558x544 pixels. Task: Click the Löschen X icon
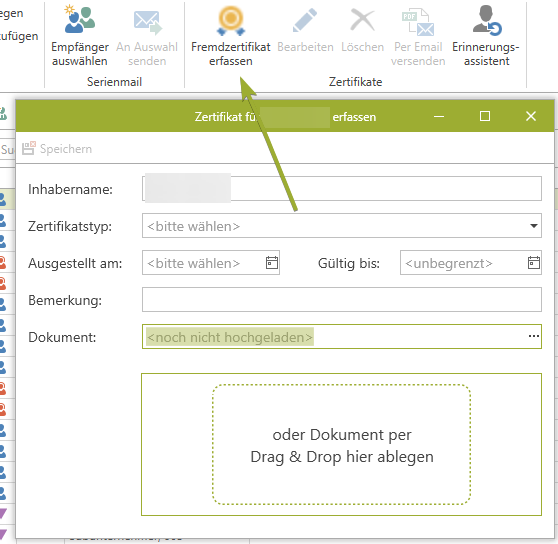(x=362, y=20)
